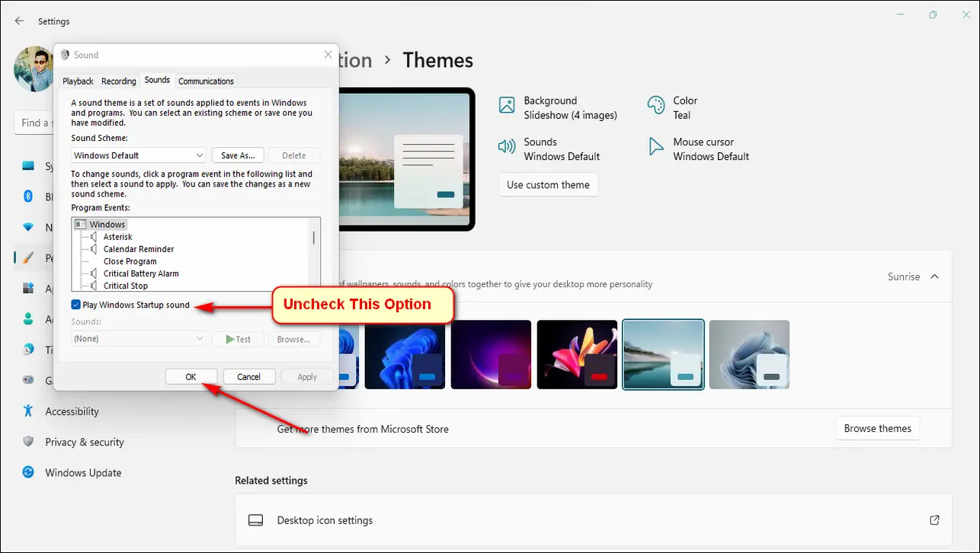Open Desktop icon settings external link icon
This screenshot has width=980, height=553.
[934, 520]
